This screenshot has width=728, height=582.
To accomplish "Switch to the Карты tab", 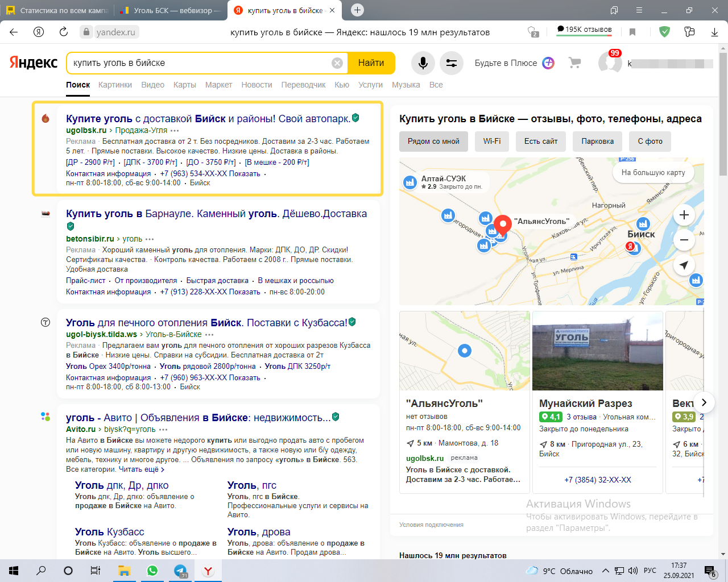I will [x=185, y=85].
